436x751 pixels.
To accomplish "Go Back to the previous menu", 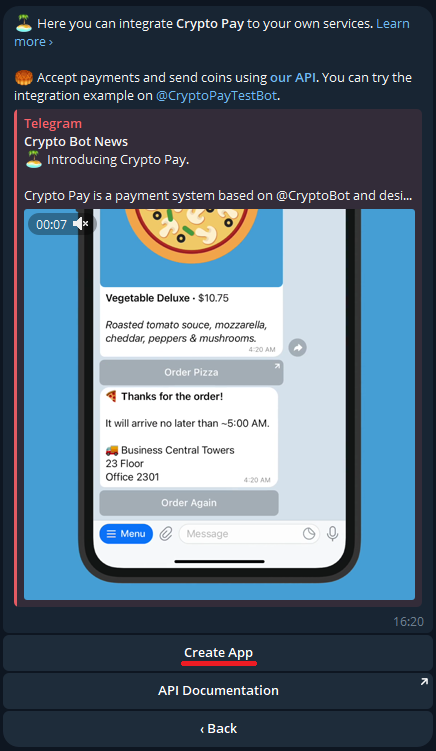I will (218, 728).
